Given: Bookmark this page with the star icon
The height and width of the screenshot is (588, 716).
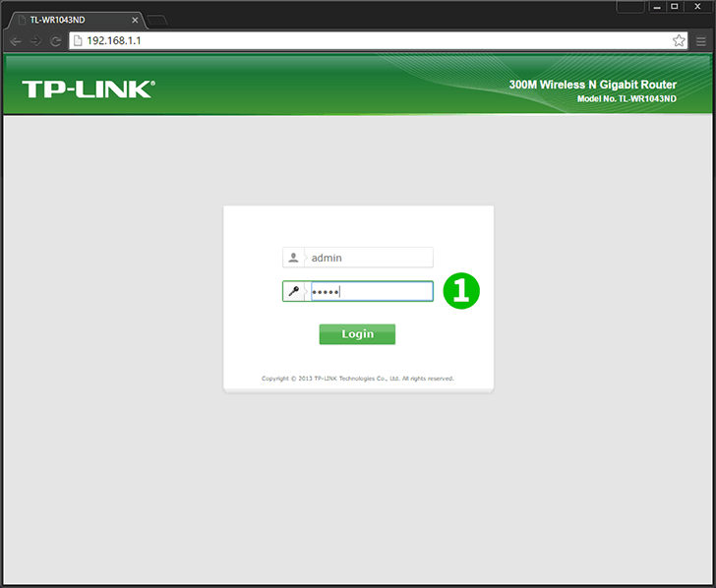Looking at the screenshot, I should coord(679,40).
